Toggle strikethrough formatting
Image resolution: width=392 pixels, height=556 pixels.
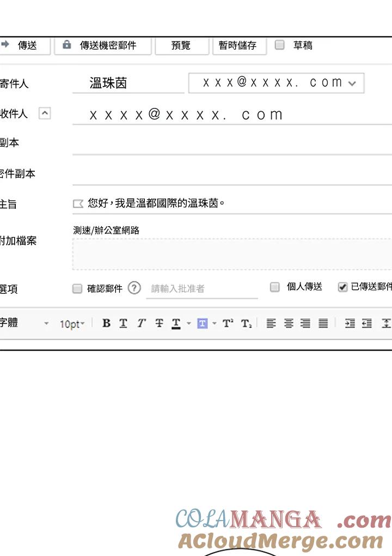coord(159,323)
